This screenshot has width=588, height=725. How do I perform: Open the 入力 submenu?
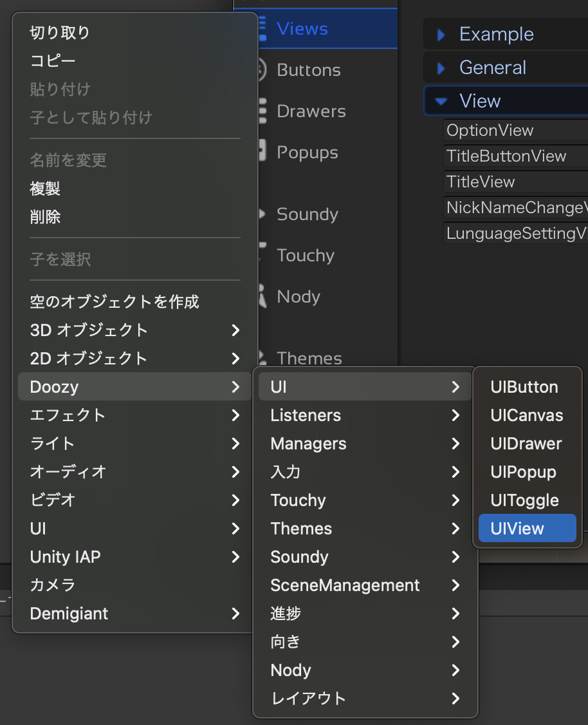click(365, 471)
